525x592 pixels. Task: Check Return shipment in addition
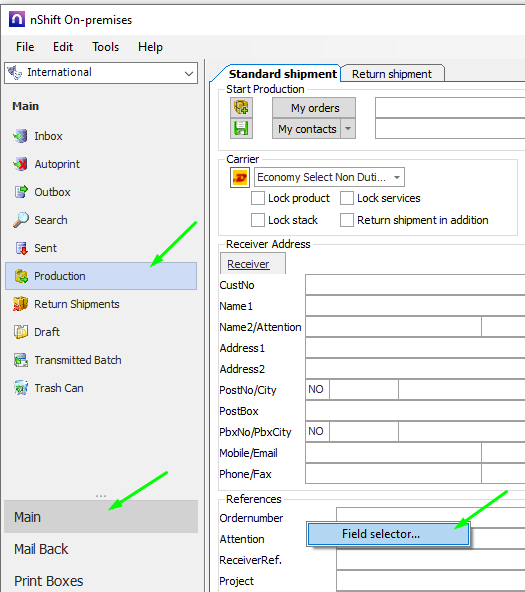[347, 220]
